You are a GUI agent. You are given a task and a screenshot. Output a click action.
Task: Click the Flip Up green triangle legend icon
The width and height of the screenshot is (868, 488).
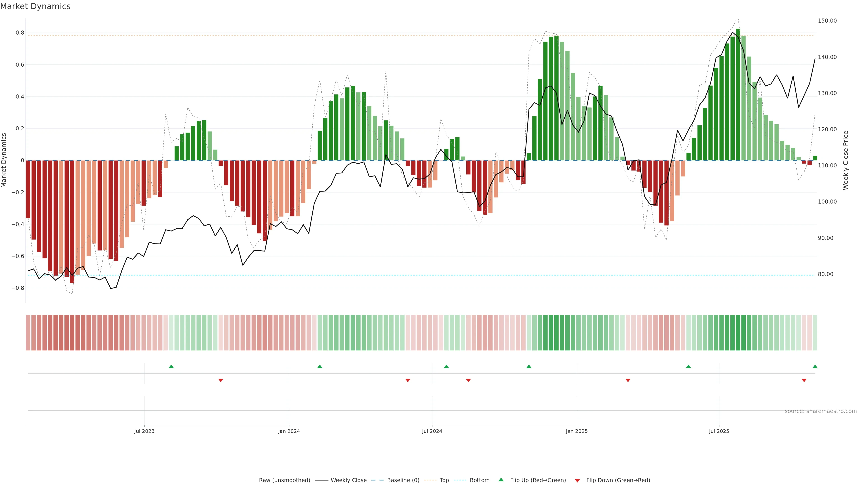[x=501, y=480]
